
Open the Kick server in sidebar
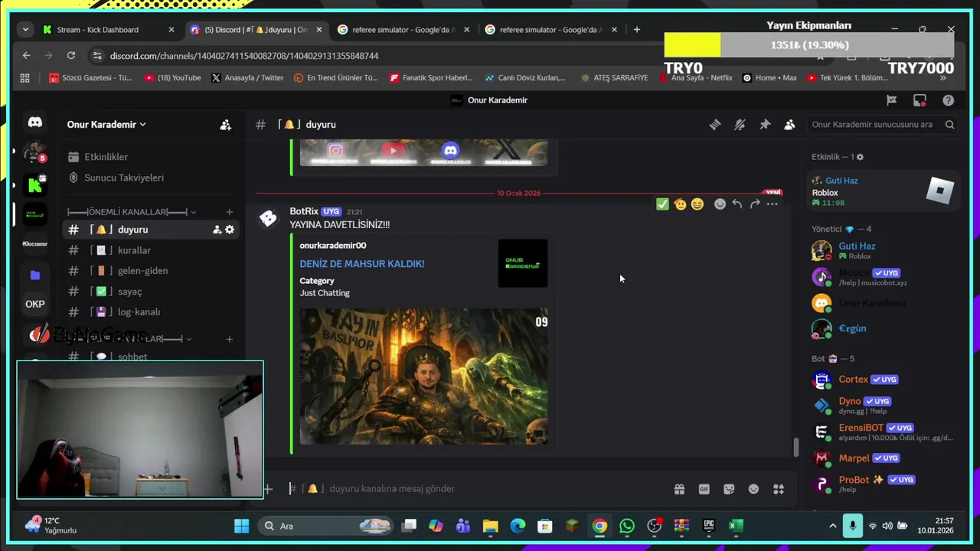[x=35, y=184]
